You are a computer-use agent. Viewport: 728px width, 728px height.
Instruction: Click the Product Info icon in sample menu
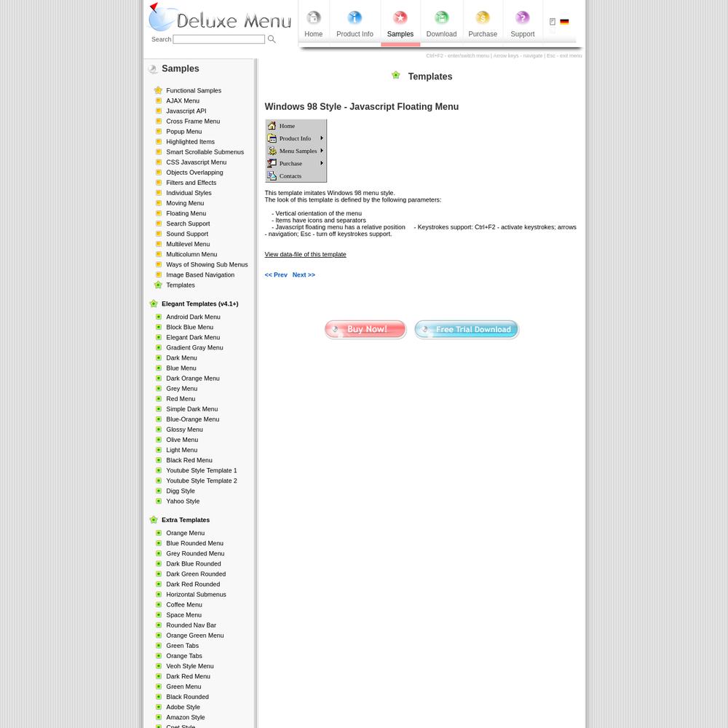pyautogui.click(x=272, y=138)
